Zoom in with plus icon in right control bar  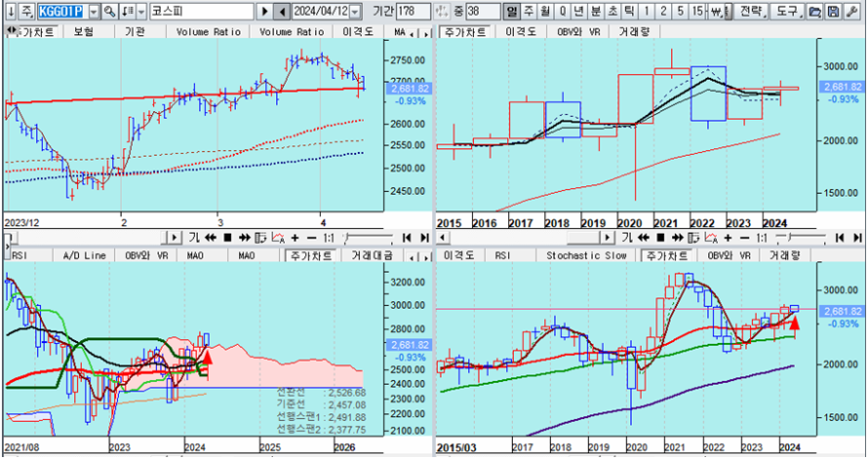pyautogui.click(x=728, y=238)
